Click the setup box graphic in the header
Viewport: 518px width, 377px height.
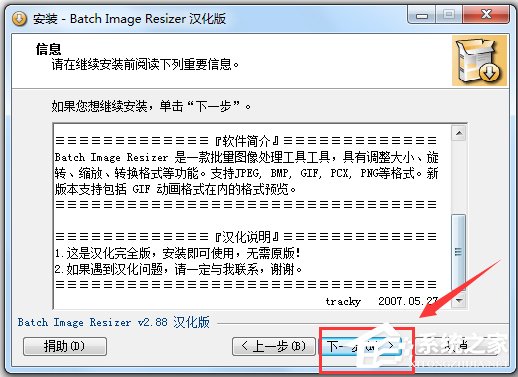tap(479, 61)
